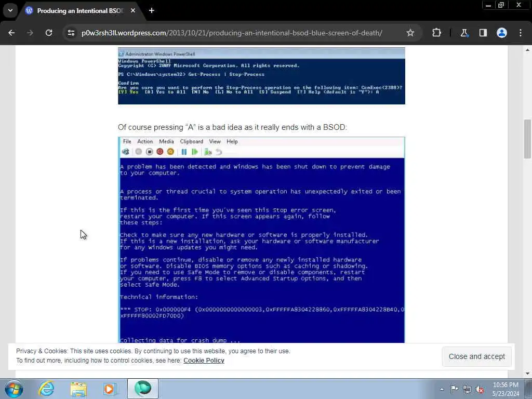View site information icon in address bar
The height and width of the screenshot is (399, 532).
coord(71,33)
